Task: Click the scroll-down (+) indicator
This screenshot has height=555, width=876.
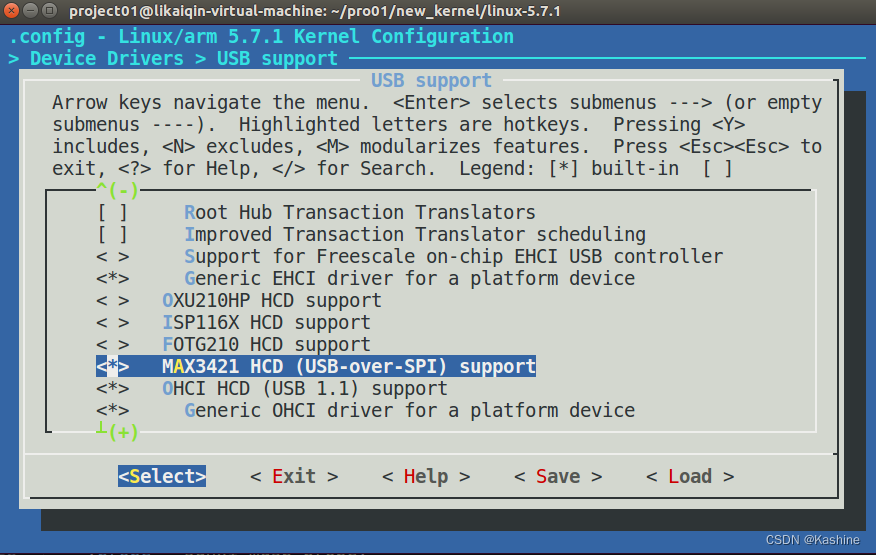Action: tap(117, 432)
